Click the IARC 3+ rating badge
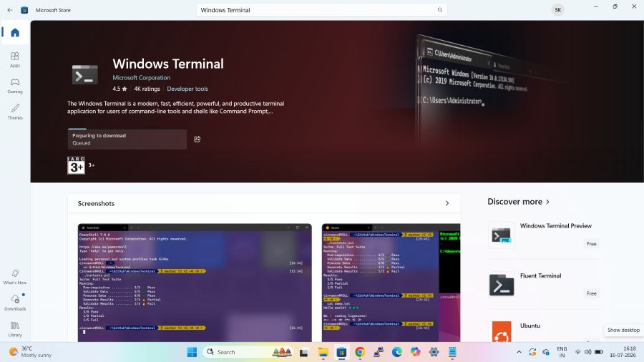This screenshot has height=362, width=644. [x=76, y=165]
